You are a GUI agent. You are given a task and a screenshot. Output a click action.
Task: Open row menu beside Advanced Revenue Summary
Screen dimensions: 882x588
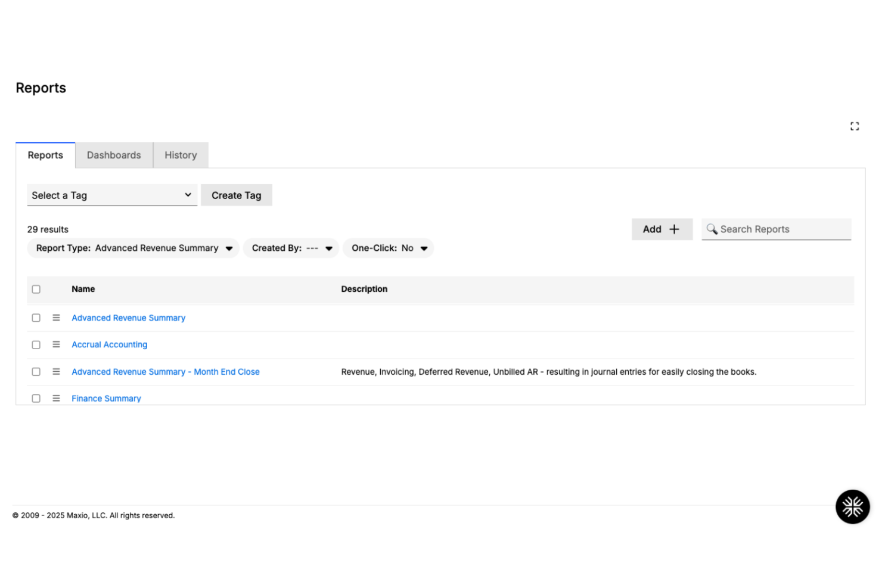(55, 318)
